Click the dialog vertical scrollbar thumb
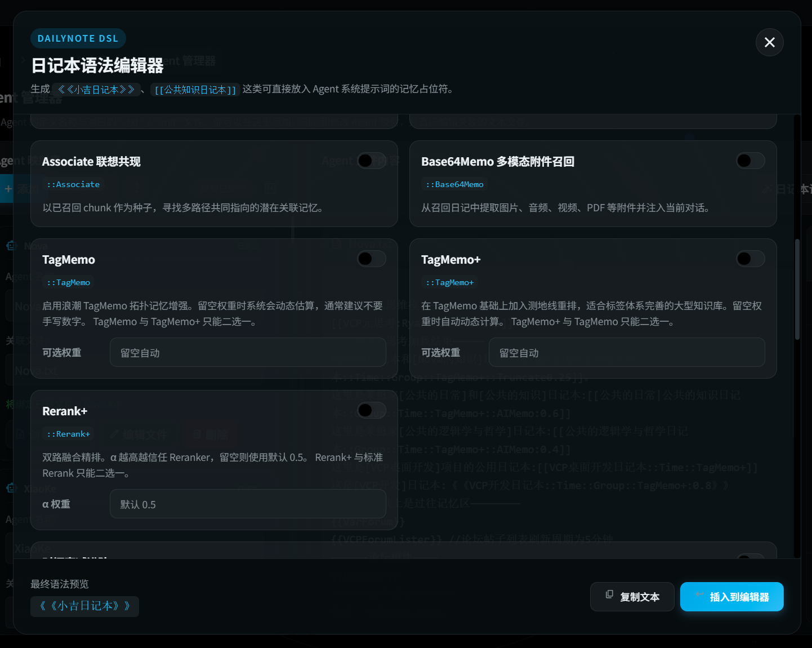Image resolution: width=812 pixels, height=648 pixels. 797,290
